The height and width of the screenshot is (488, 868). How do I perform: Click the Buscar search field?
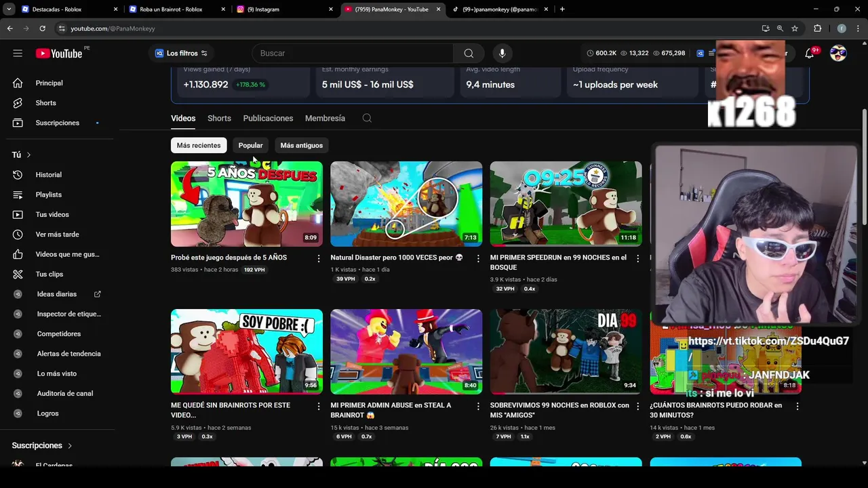(353, 53)
